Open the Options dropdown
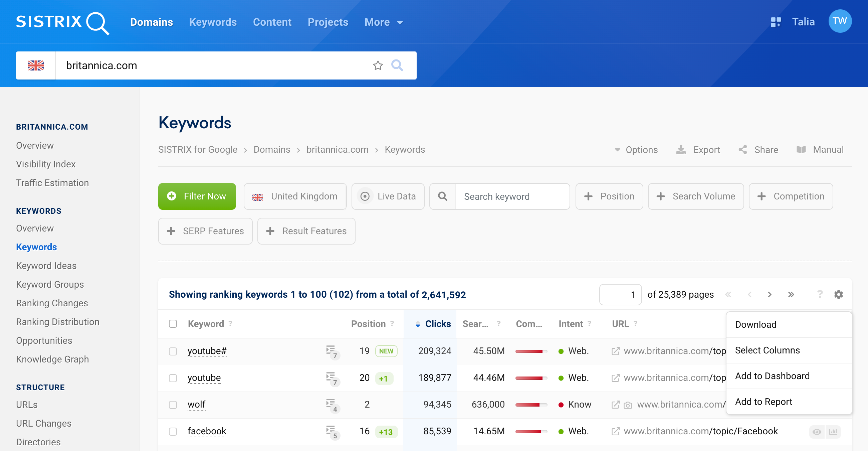 pyautogui.click(x=636, y=150)
